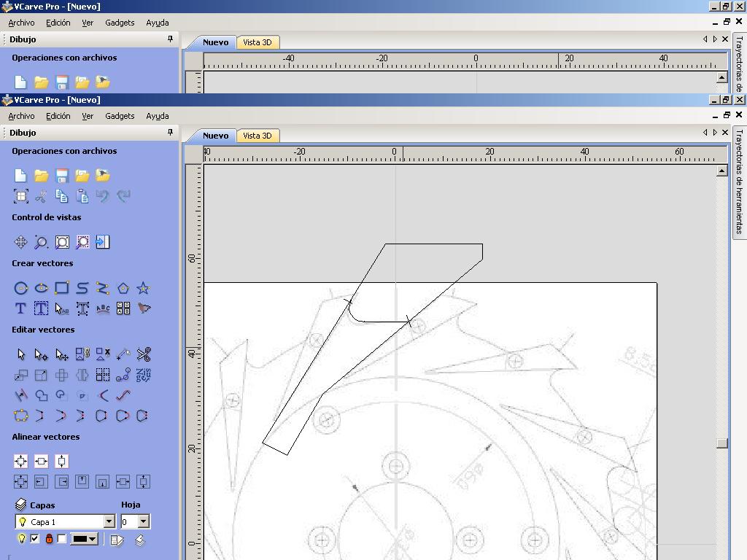Open Gadgets menu in lower menu bar
The width and height of the screenshot is (747, 560).
coord(120,116)
